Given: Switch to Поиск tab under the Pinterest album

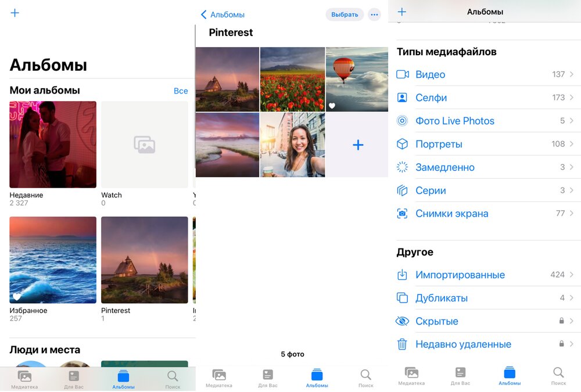Looking at the screenshot, I should pos(365,378).
